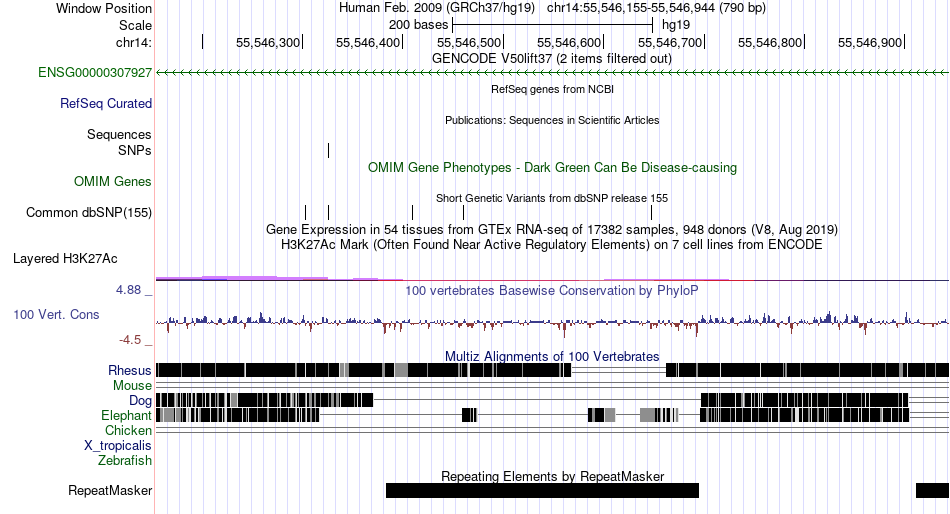Click the H3K27Ac Mark ENCODE title
Screen dimensions: 950x514
pos(552,245)
